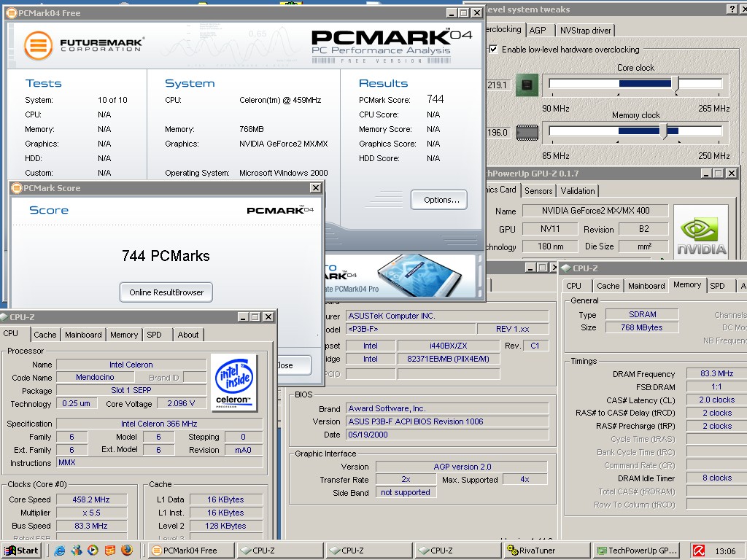
Task: Open the AGP tab in RivaTuner
Action: (538, 30)
